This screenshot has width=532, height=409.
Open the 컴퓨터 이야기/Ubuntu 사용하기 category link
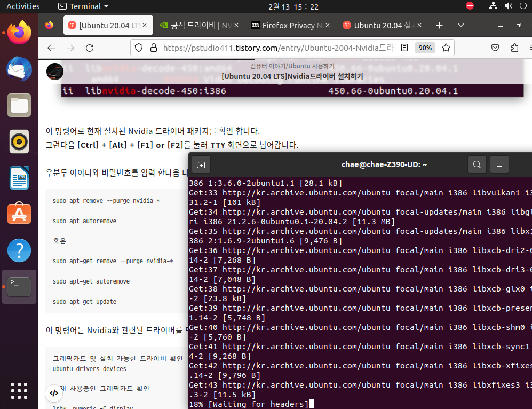(292, 66)
